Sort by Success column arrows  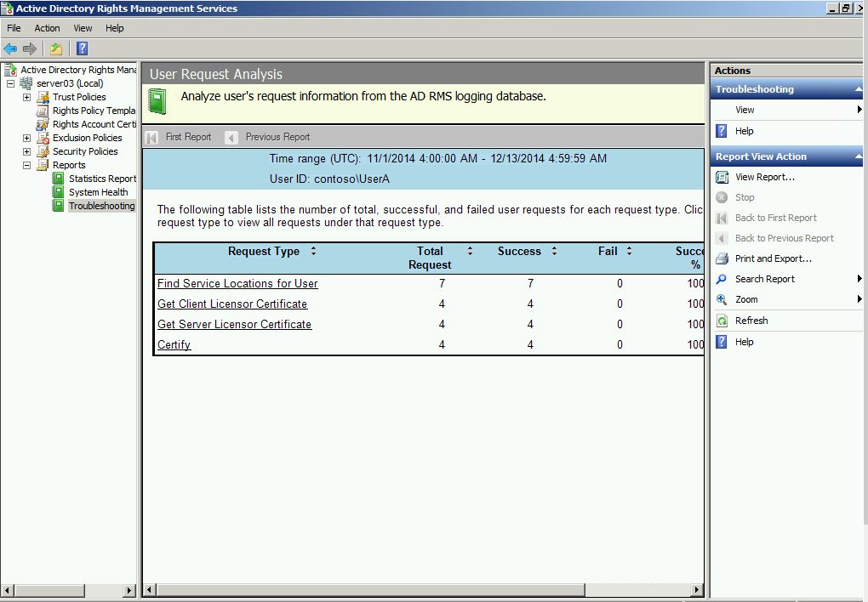point(554,251)
